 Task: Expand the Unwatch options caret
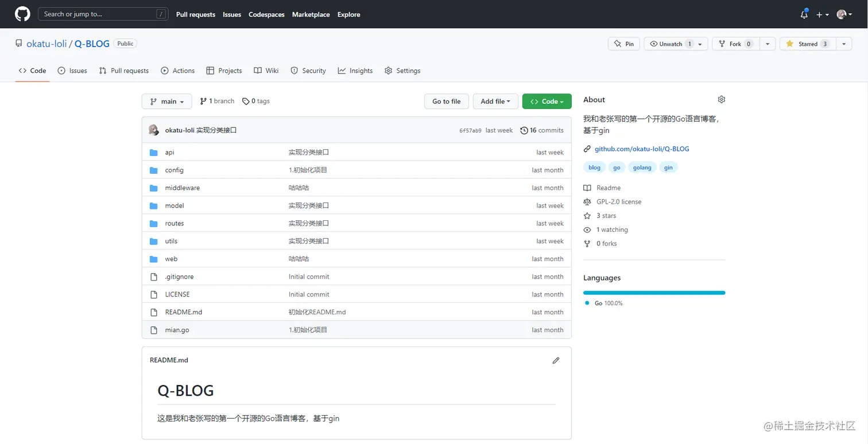[700, 44]
